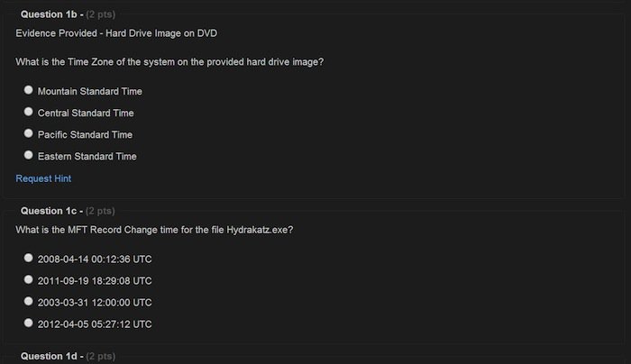Select radio button for 2008-04-14 00:12:36 UTC

[29, 258]
